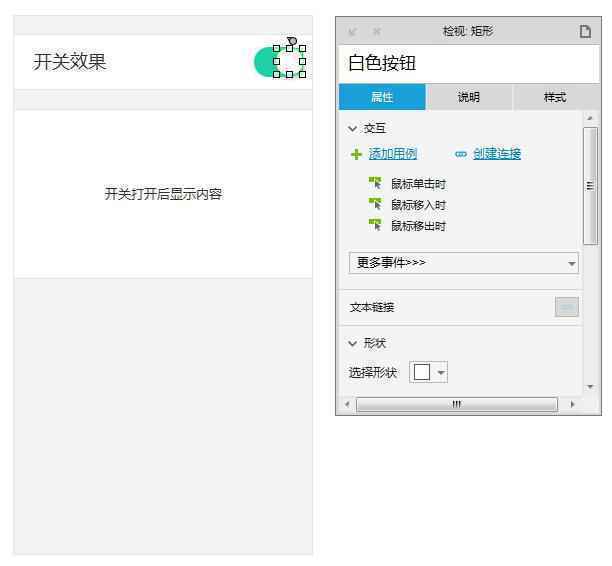
Task: Click the faded close icon in inspector header
Action: 376,31
